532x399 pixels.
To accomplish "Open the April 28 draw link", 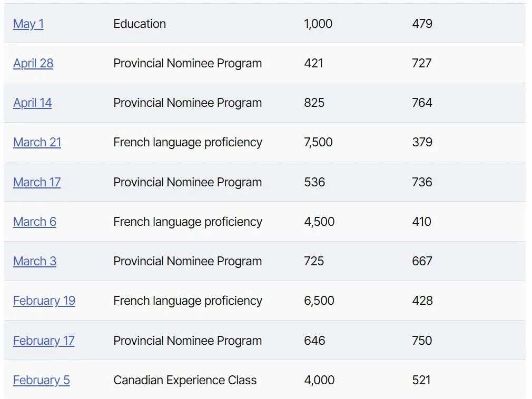I will coord(33,63).
